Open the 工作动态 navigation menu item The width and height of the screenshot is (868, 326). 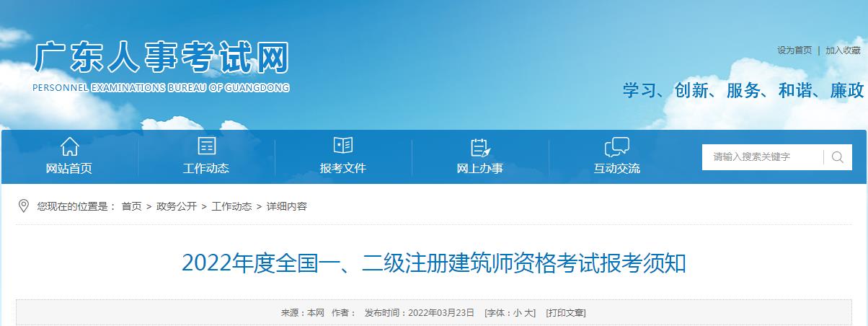(x=206, y=169)
